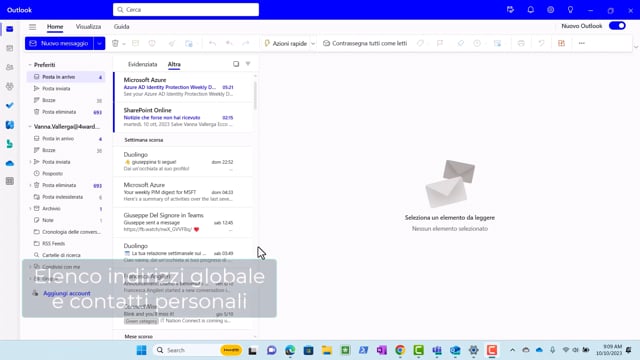Click Contrassegna tutti come letti
640x360 pixels.
click(365, 43)
